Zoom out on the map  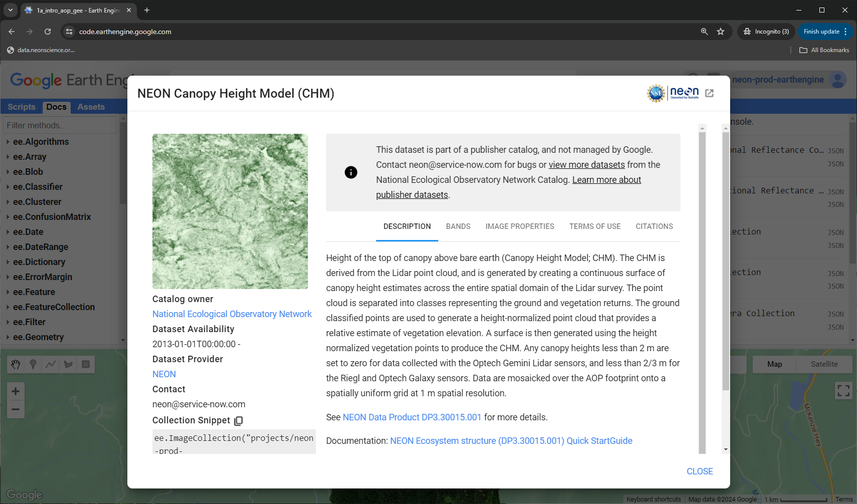(16, 409)
